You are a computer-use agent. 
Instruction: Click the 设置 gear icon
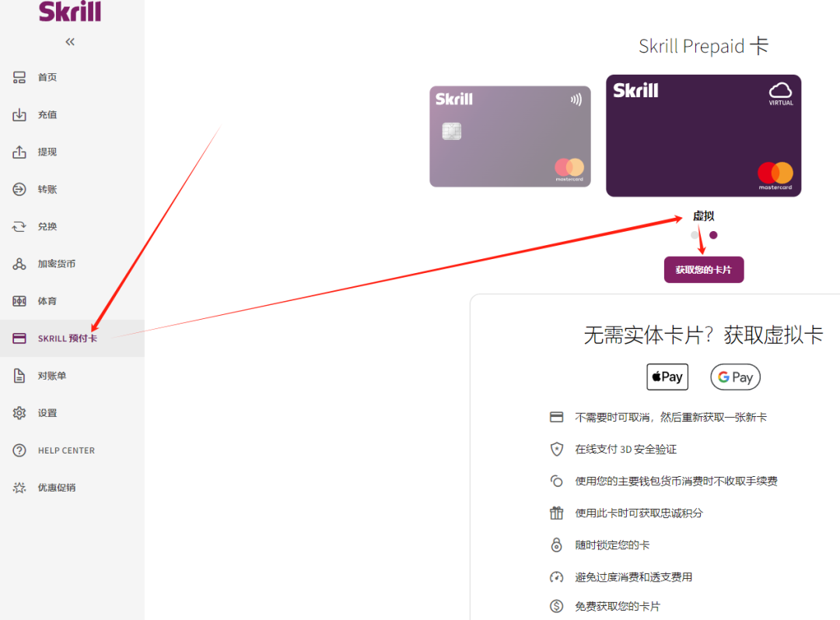click(x=19, y=412)
